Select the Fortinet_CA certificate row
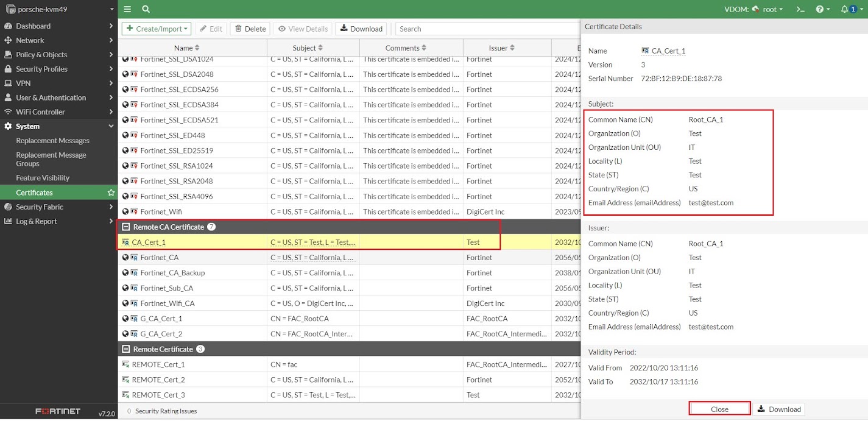This screenshot has width=868, height=421. [349, 257]
